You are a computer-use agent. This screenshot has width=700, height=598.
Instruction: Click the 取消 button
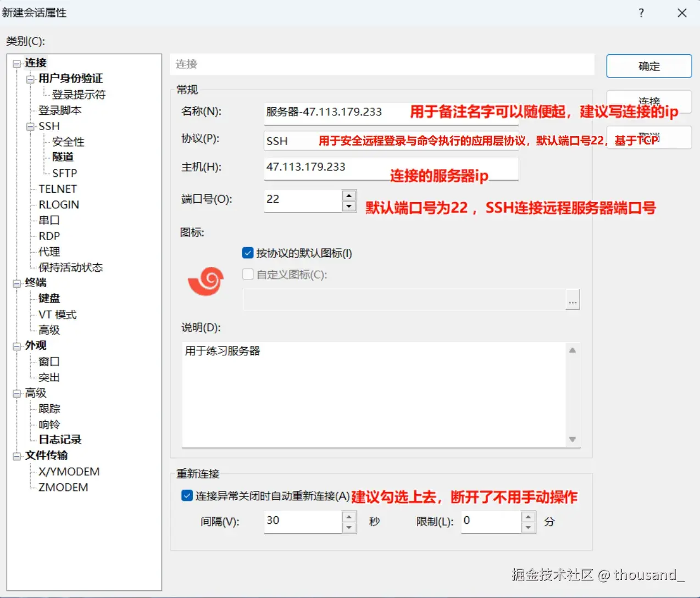tap(649, 137)
